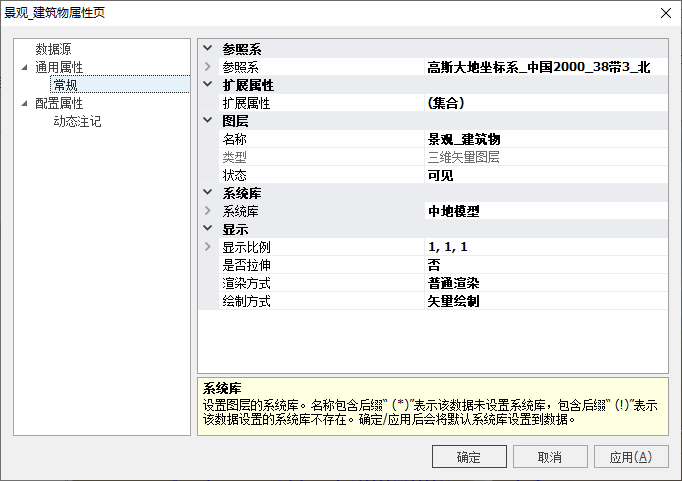682x481 pixels.
Task: Open the 动态注记 settings page
Action: tap(77, 121)
